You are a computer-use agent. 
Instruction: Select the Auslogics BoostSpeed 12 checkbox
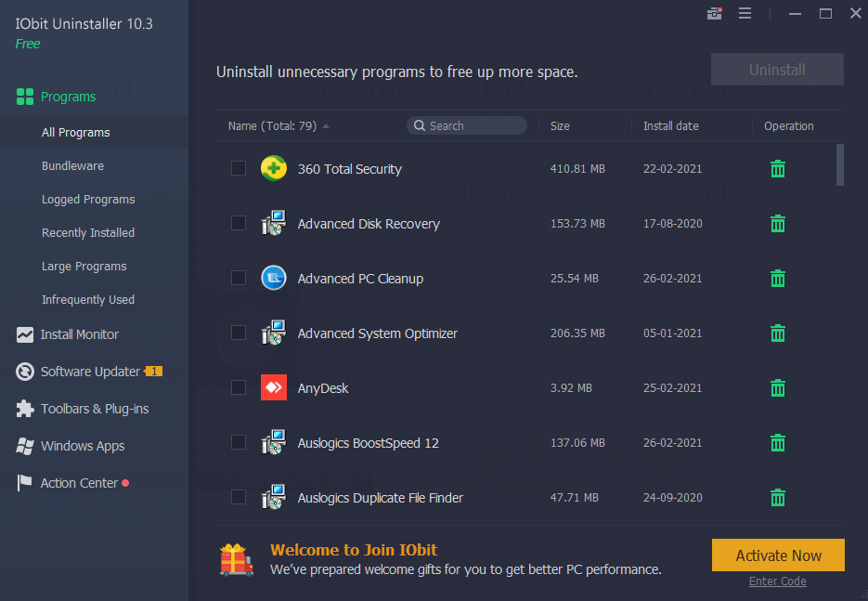point(239,442)
